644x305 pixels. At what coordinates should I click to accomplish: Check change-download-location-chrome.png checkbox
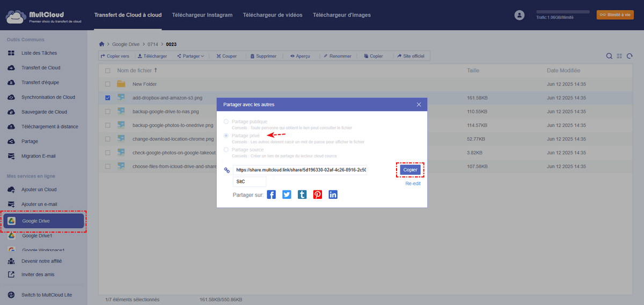pyautogui.click(x=108, y=139)
